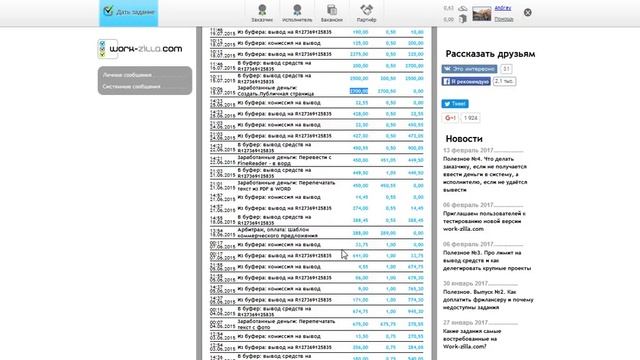Open Системные сообщения in sidebar
Image resolution: width=640 pixels, height=360 pixels.
(131, 87)
